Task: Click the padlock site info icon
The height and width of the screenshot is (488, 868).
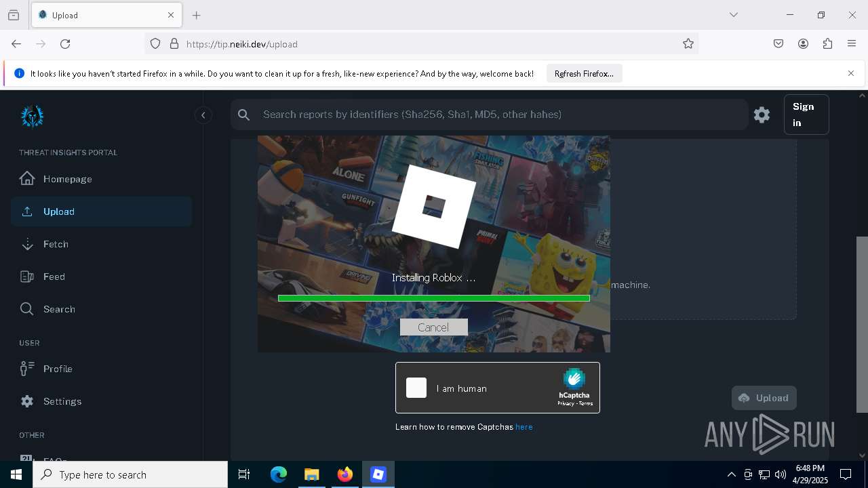Action: pos(174,44)
